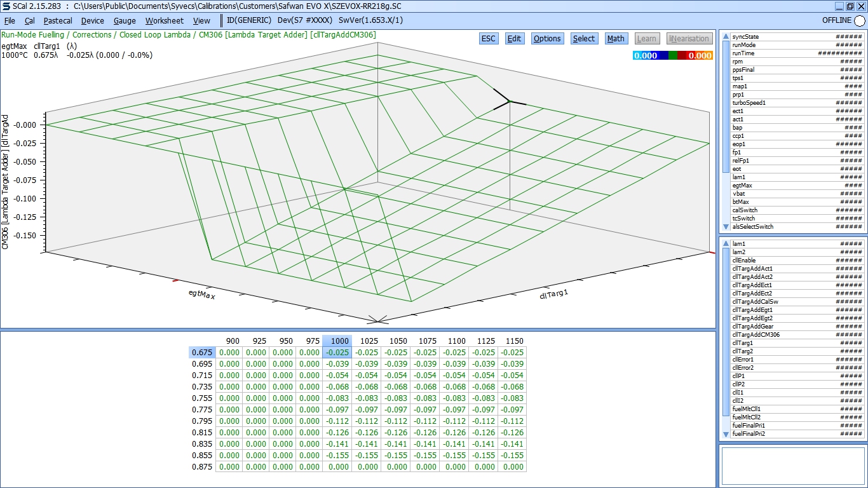Image resolution: width=868 pixels, height=488 pixels.
Task: Open the Gauge menu
Action: coord(124,20)
